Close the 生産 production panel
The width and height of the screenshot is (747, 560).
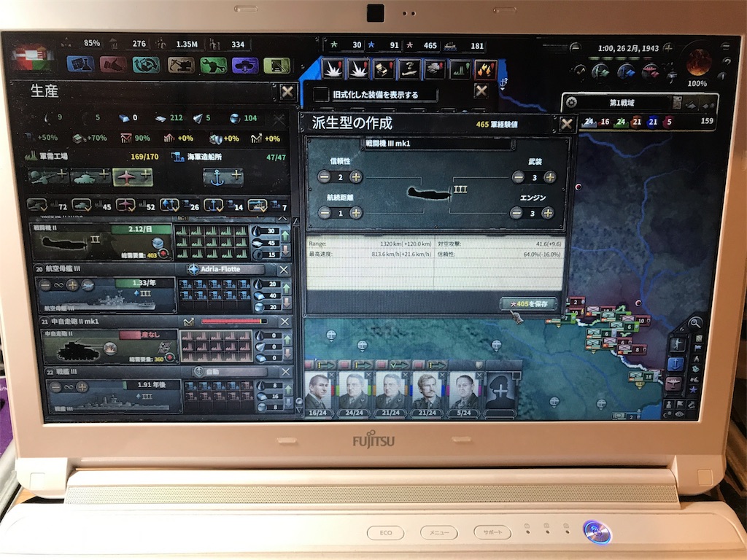pyautogui.click(x=287, y=91)
